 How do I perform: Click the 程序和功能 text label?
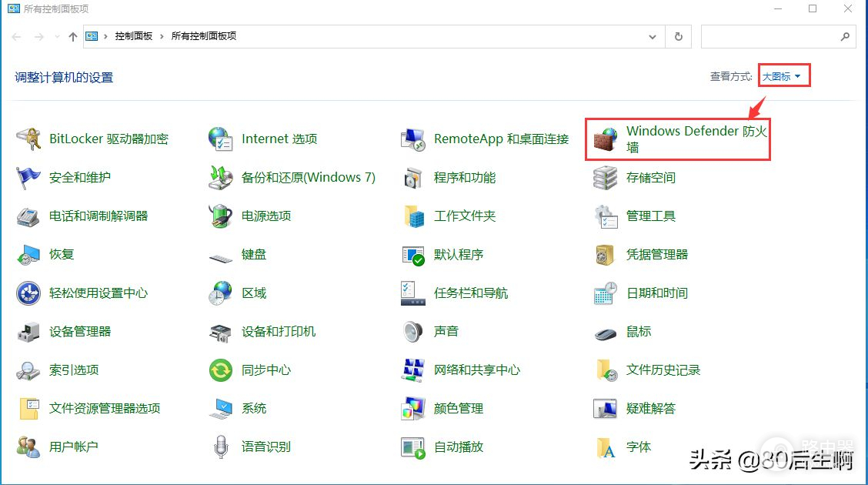[x=465, y=178]
